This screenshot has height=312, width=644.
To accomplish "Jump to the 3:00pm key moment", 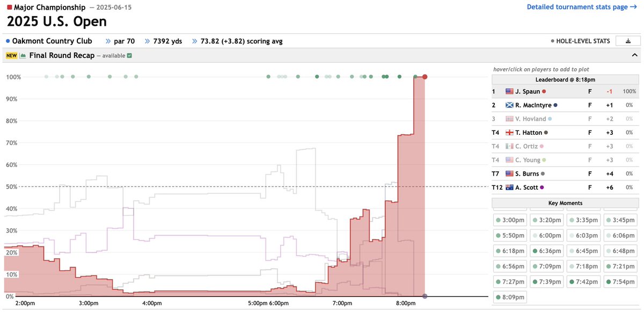I will (510, 220).
